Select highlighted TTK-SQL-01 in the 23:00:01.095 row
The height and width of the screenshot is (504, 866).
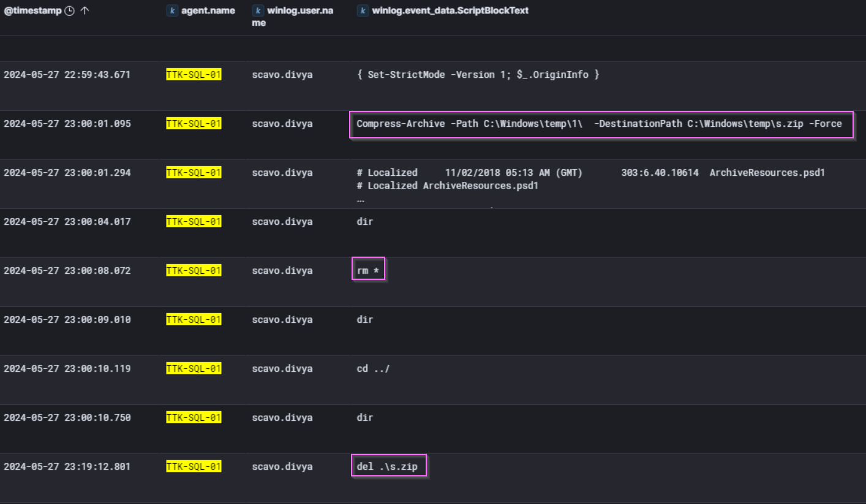point(194,124)
